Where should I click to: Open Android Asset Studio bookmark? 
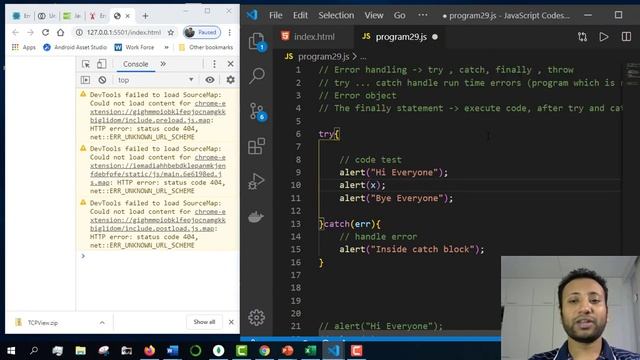(75, 47)
